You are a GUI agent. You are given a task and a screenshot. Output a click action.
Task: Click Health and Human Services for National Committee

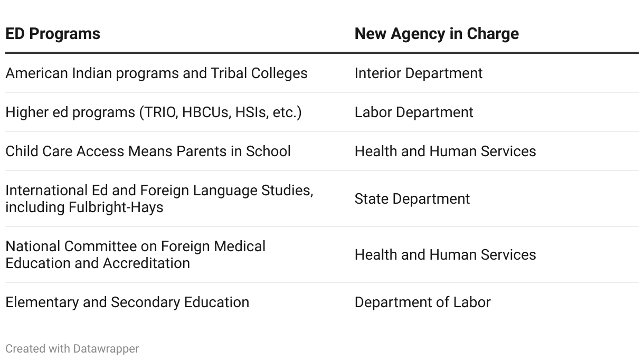pos(445,254)
